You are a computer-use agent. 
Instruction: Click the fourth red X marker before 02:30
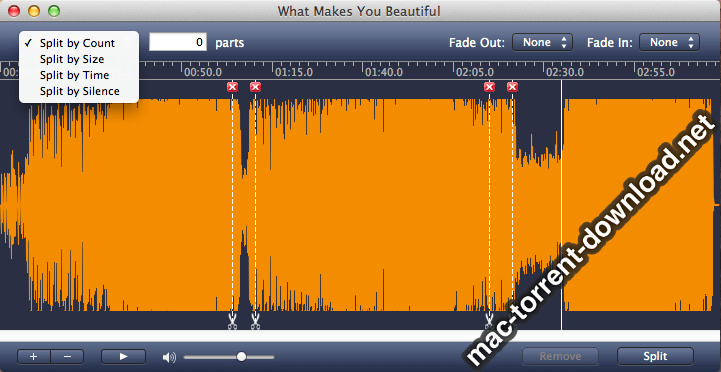[x=512, y=87]
